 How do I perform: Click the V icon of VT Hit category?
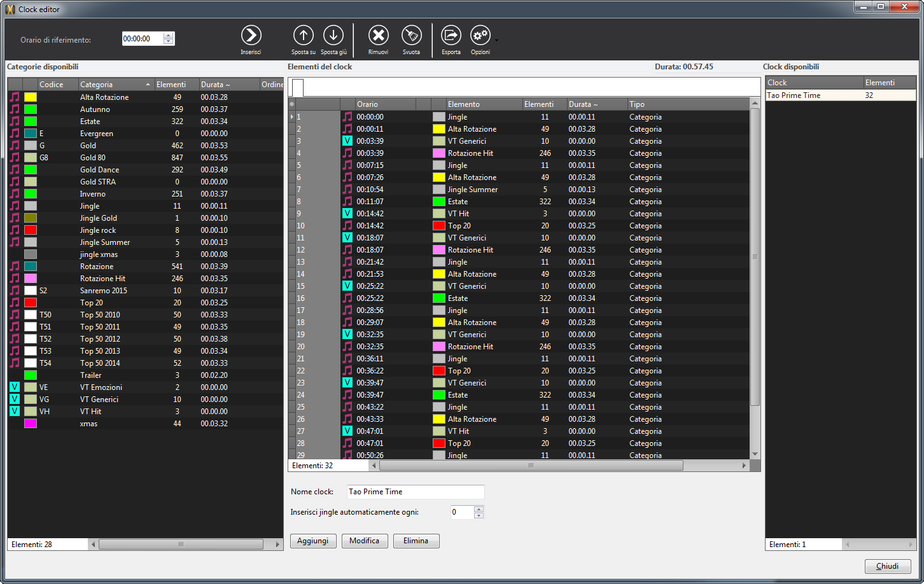click(x=15, y=412)
